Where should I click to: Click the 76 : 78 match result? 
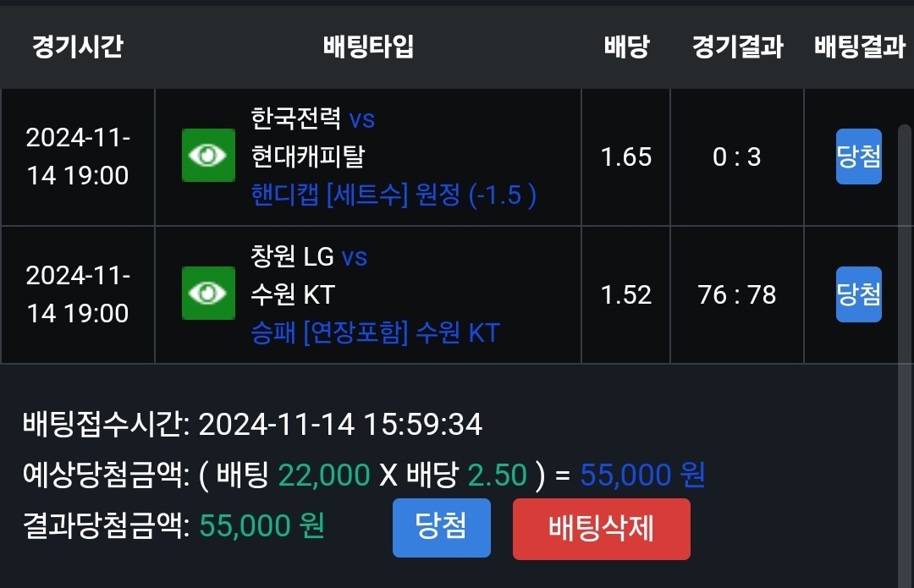coord(737,294)
